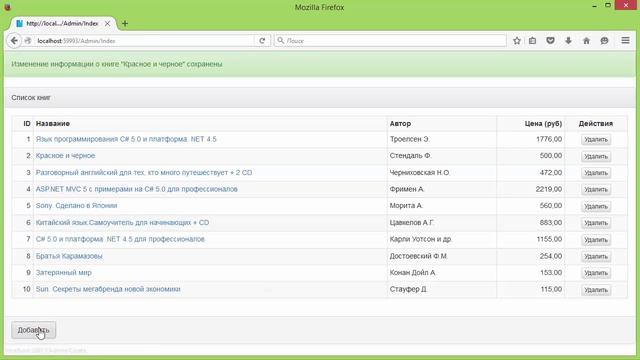Open the chat bubble icon

click(604, 41)
